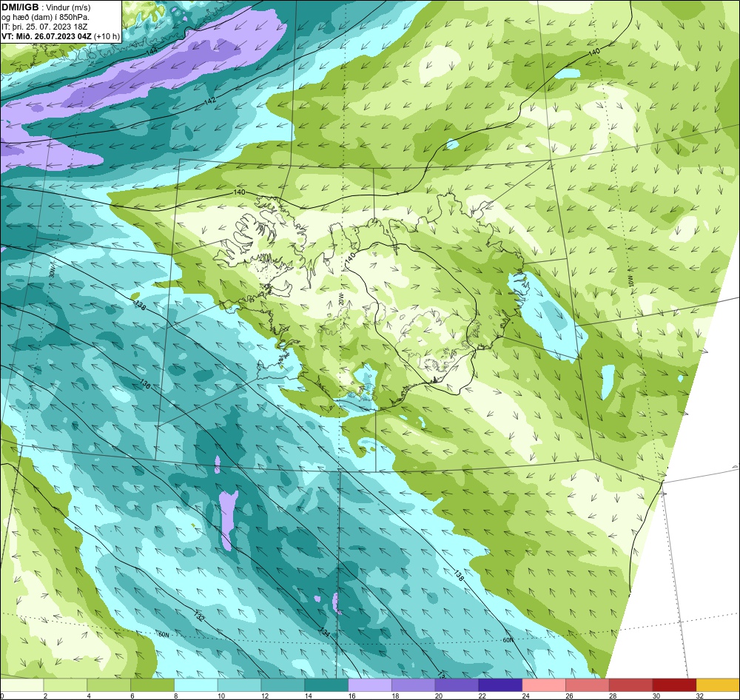740x700 pixels.
Task: Click the 'og hæð (dam) í 850hPa.' subtitle
Action: click(46, 17)
